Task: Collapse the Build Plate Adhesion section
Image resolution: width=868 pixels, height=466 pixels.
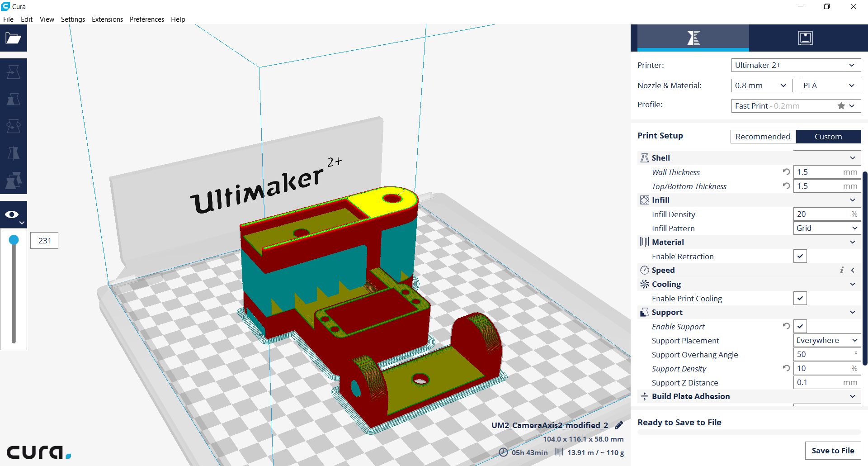Action: pyautogui.click(x=853, y=396)
